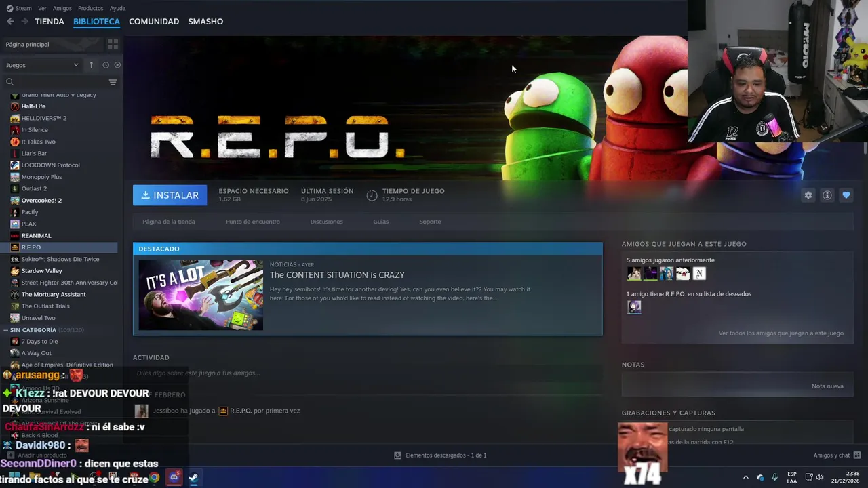The width and height of the screenshot is (868, 488).
Task: Click the Overcooked! 2 game icon
Action: (x=15, y=201)
